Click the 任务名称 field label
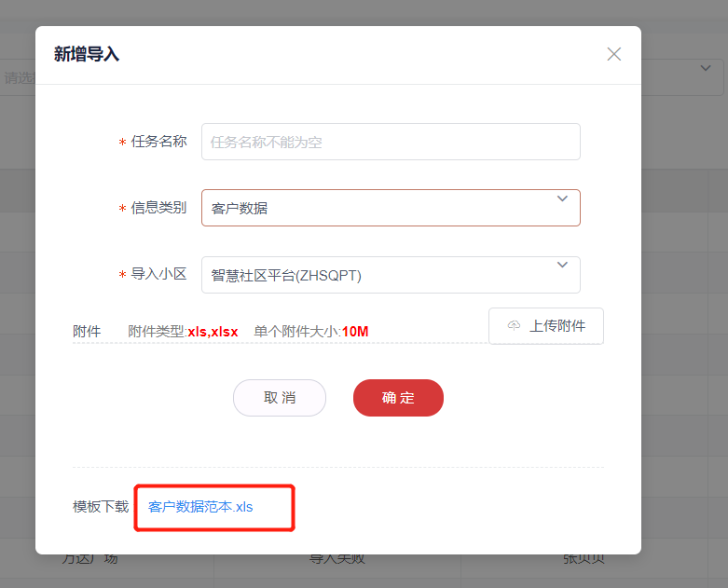The width and height of the screenshot is (728, 588). click(x=158, y=141)
